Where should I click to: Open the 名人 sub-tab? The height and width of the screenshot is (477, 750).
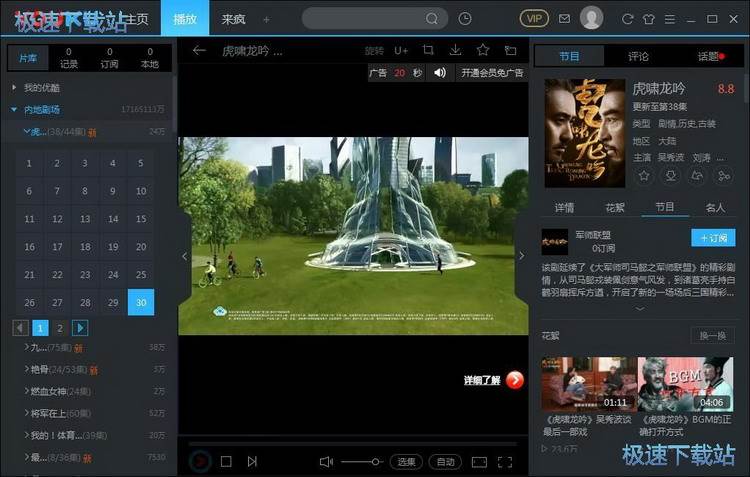point(715,208)
